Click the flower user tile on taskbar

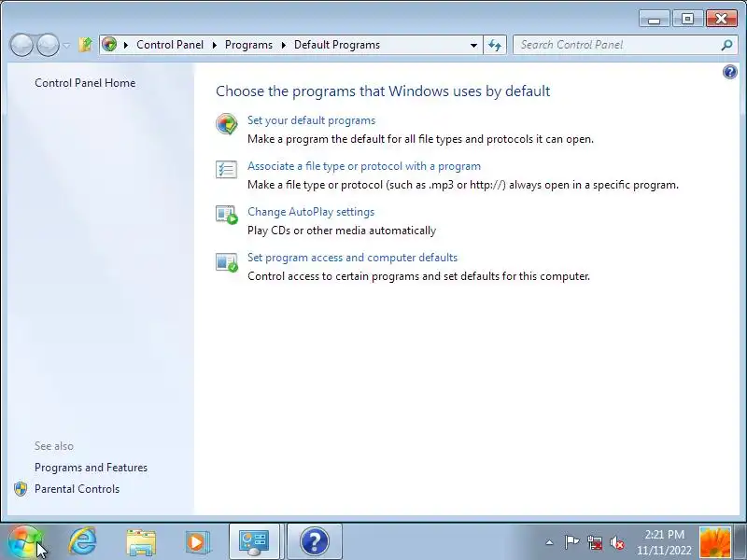tap(714, 542)
